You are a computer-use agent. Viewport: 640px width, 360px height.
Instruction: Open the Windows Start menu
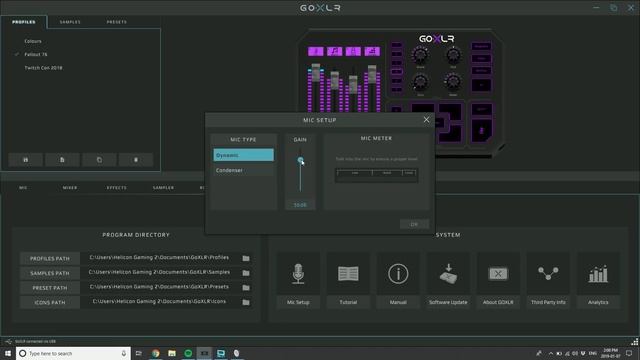pos(8,353)
